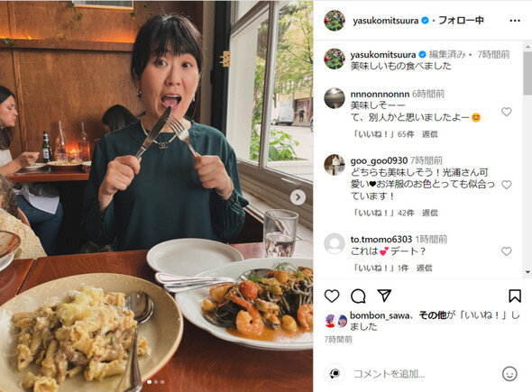Open the three-dots more options menu
The image size is (532, 392).
tap(515, 21)
